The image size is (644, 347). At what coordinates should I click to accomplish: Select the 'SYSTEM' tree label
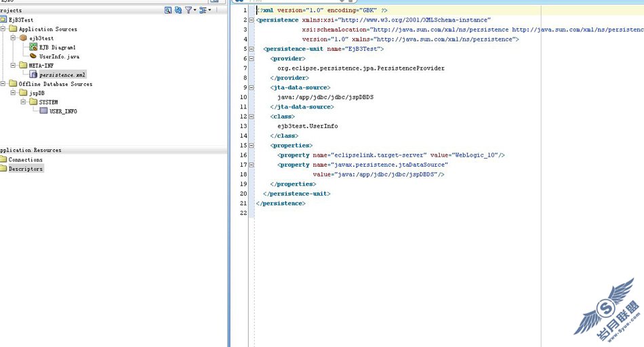pyautogui.click(x=48, y=102)
